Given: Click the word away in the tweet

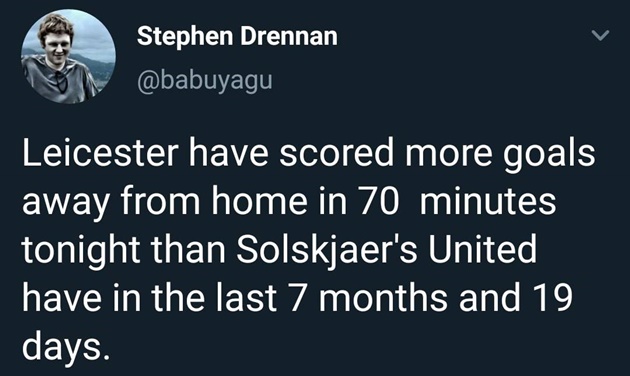Looking at the screenshot, I should (65, 204).
